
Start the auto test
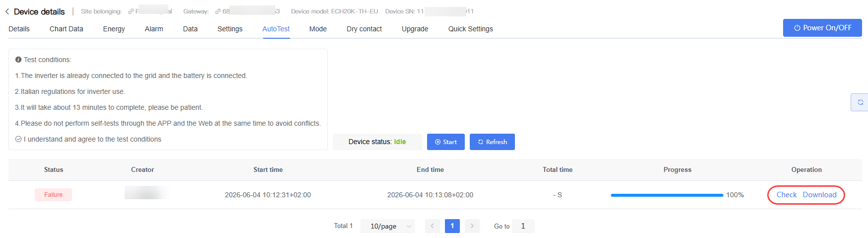(x=445, y=142)
